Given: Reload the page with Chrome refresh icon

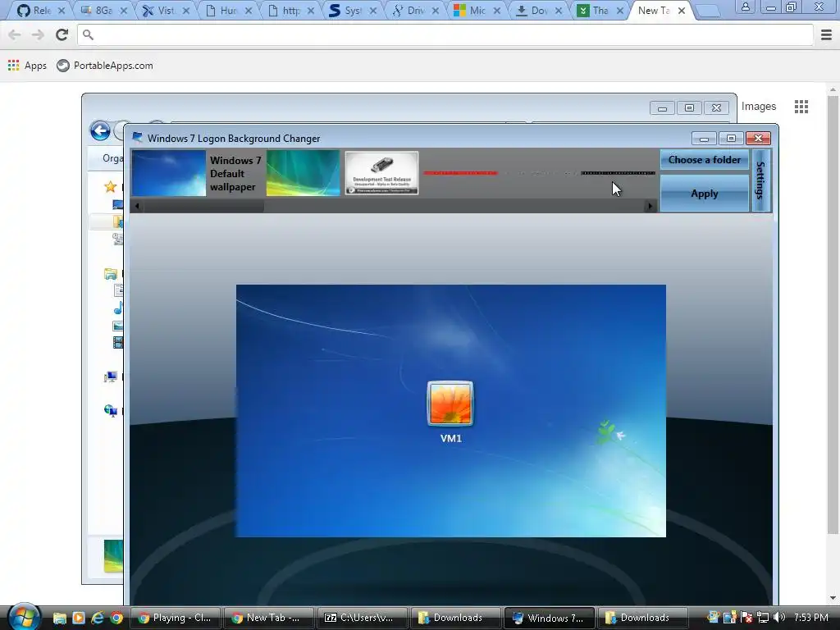Looking at the screenshot, I should 62,34.
